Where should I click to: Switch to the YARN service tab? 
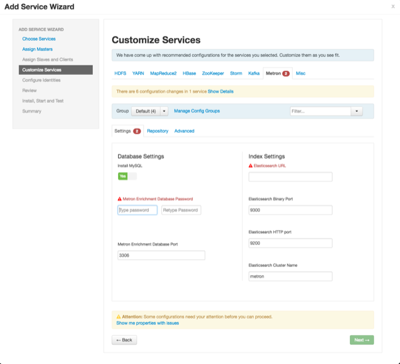[138, 73]
